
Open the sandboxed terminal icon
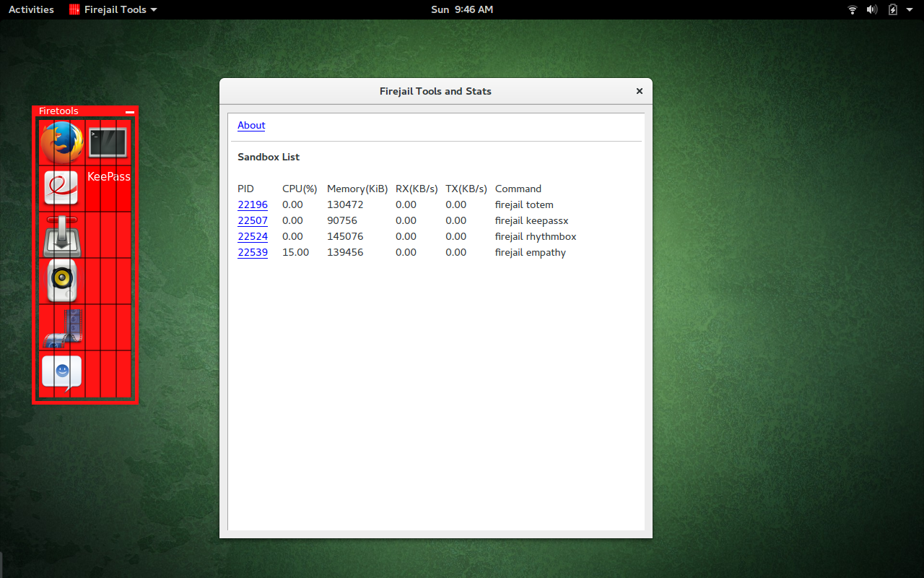click(x=108, y=142)
